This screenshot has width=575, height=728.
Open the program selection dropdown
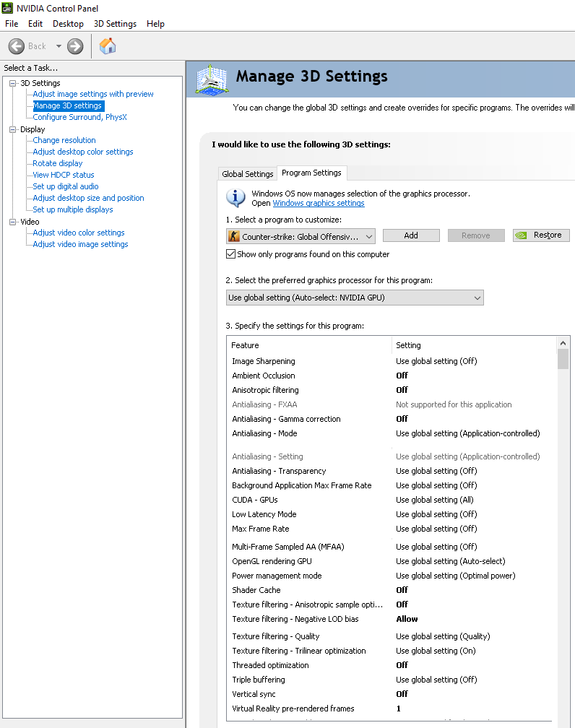301,236
